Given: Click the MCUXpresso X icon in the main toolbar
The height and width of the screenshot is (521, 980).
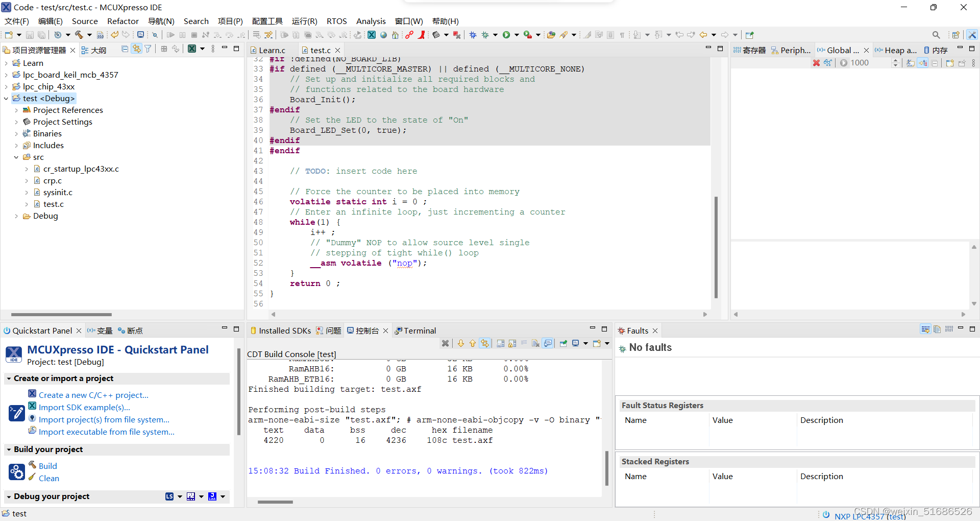Looking at the screenshot, I should (372, 35).
